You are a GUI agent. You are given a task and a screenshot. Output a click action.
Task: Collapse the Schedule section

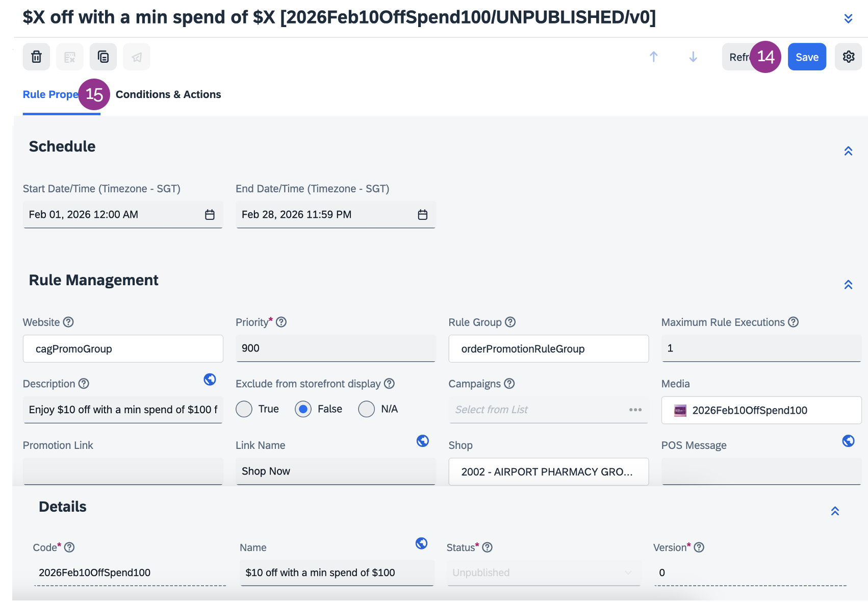[848, 151]
